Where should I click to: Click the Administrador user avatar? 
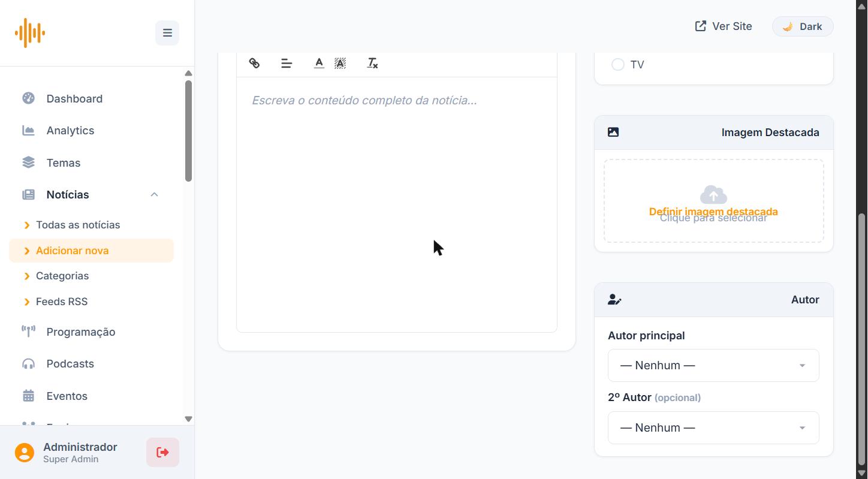[x=25, y=453]
